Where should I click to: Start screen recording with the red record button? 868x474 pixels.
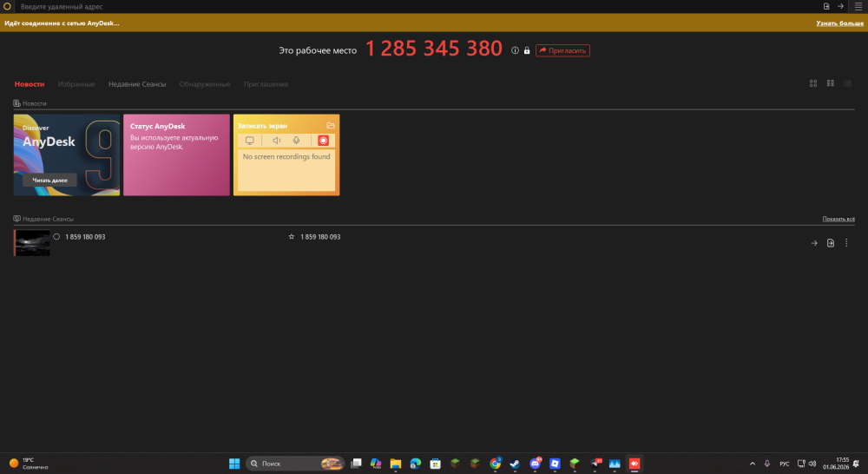click(323, 141)
